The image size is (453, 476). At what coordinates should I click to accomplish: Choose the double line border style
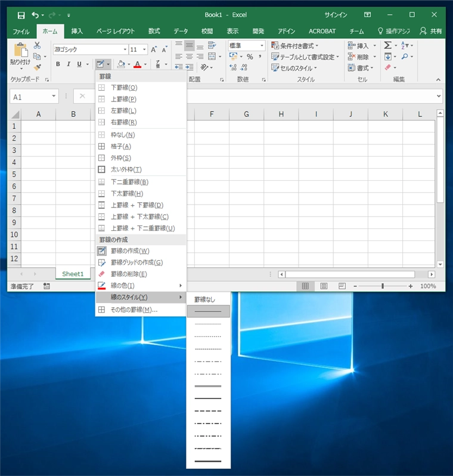208,386
